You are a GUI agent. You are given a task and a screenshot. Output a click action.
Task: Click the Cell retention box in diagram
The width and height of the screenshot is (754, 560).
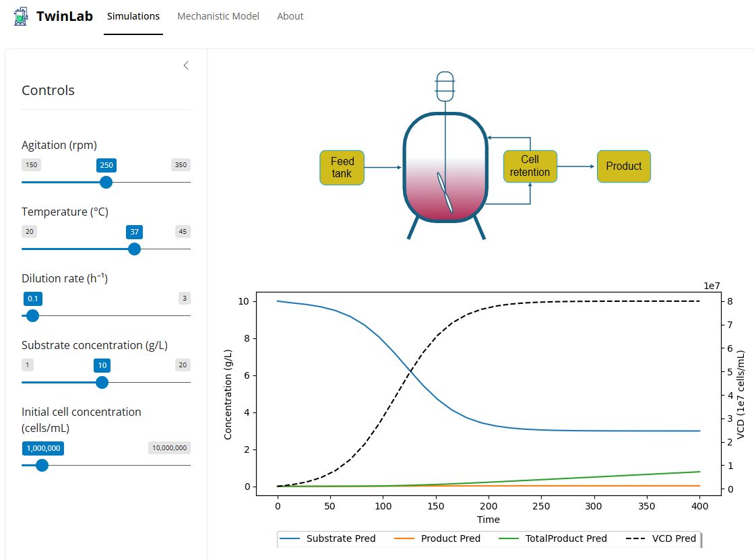(x=530, y=166)
